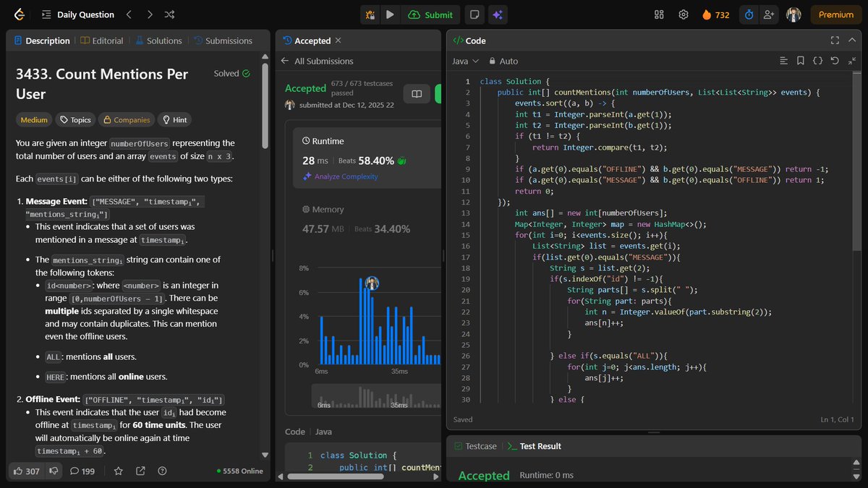Select the Code label in submission panel
The height and width of the screenshot is (488, 868).
coord(295,432)
